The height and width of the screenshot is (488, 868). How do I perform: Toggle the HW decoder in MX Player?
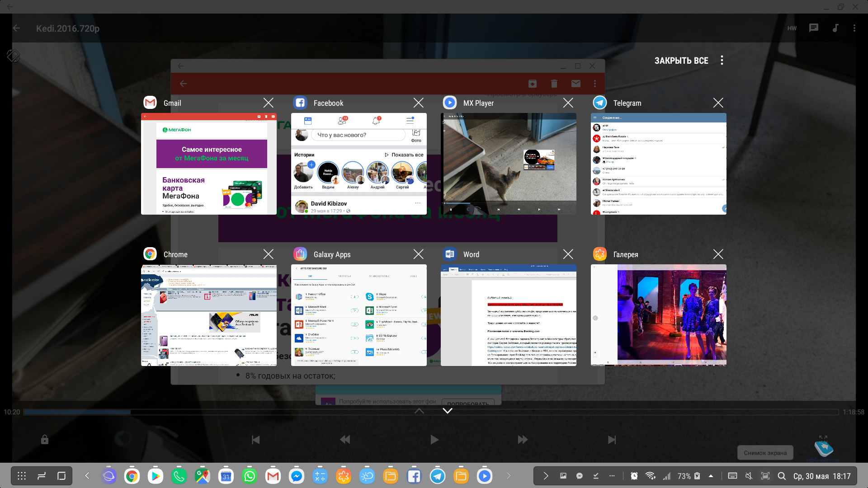pyautogui.click(x=792, y=28)
